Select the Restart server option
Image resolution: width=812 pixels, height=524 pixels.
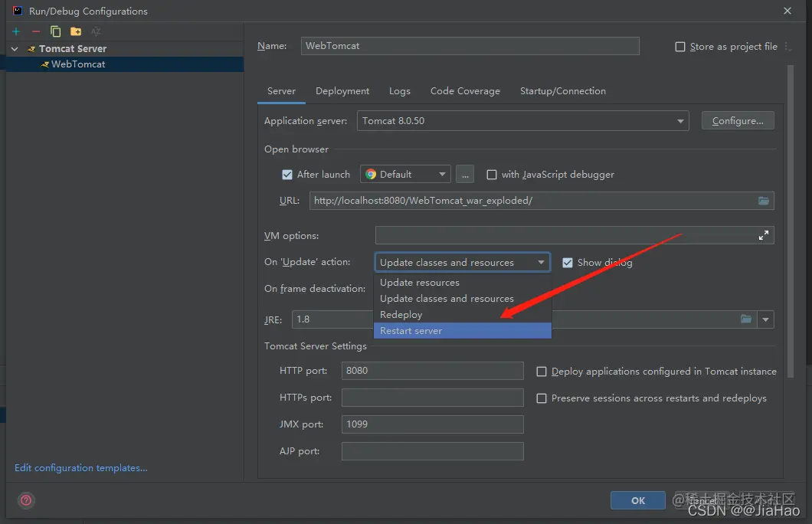[462, 330]
